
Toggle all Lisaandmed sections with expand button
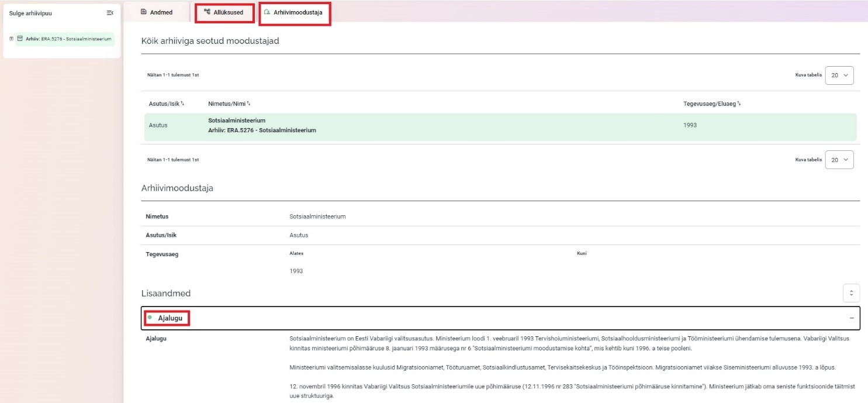(851, 292)
